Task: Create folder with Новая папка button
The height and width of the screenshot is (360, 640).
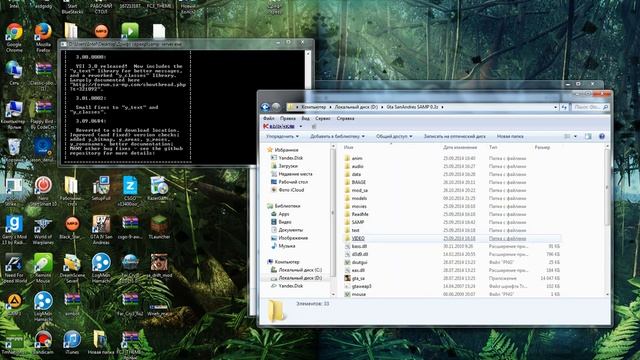Action: point(510,136)
